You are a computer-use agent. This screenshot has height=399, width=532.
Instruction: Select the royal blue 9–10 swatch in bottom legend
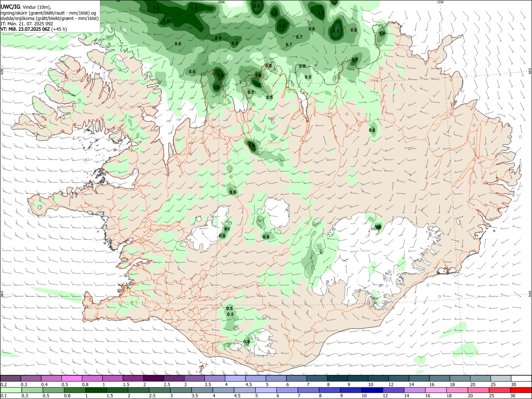click(x=350, y=390)
